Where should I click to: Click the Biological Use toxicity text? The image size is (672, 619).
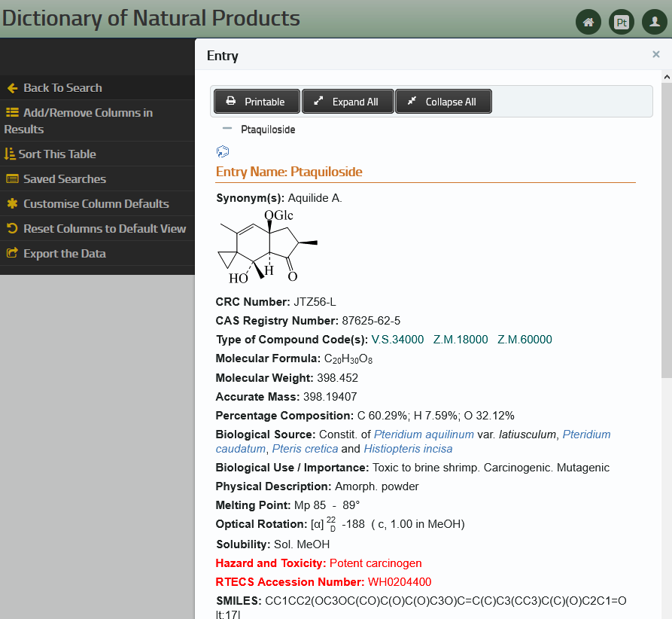pos(491,468)
